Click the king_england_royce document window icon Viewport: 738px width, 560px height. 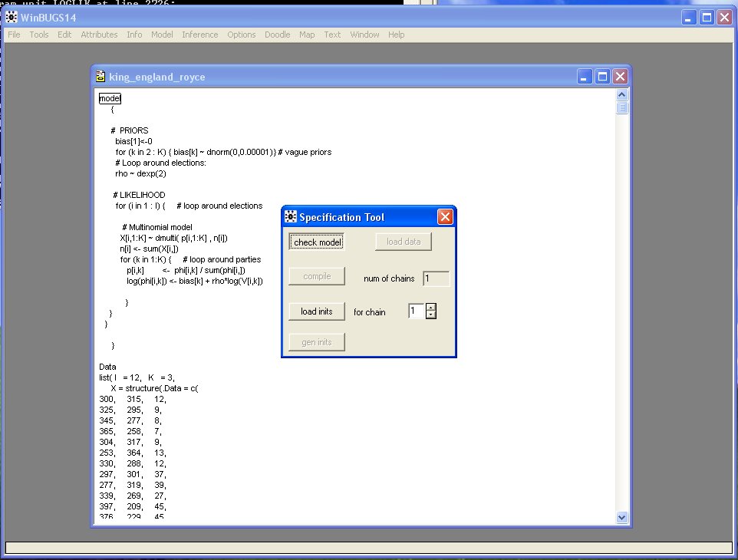tap(100, 77)
